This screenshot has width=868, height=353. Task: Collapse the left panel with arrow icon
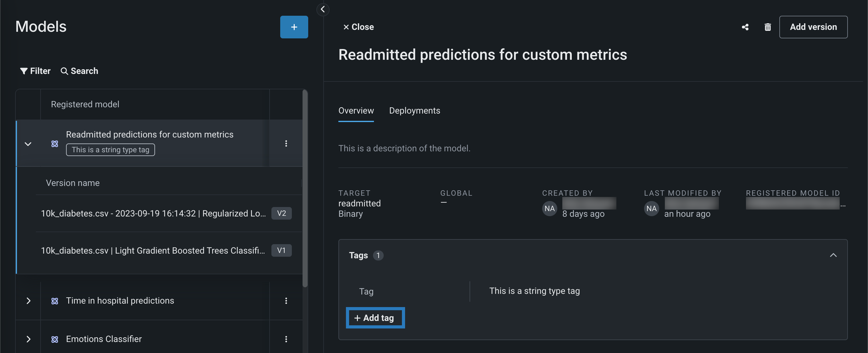click(322, 9)
